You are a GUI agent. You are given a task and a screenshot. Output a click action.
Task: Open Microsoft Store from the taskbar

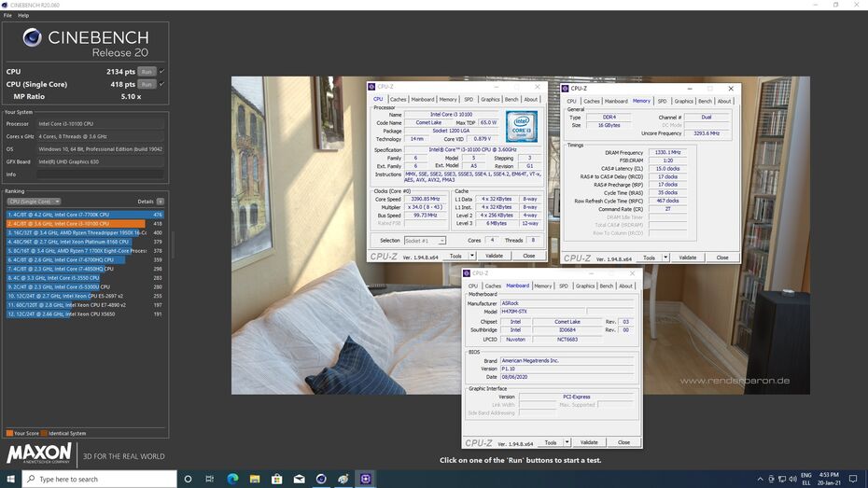tap(277, 480)
